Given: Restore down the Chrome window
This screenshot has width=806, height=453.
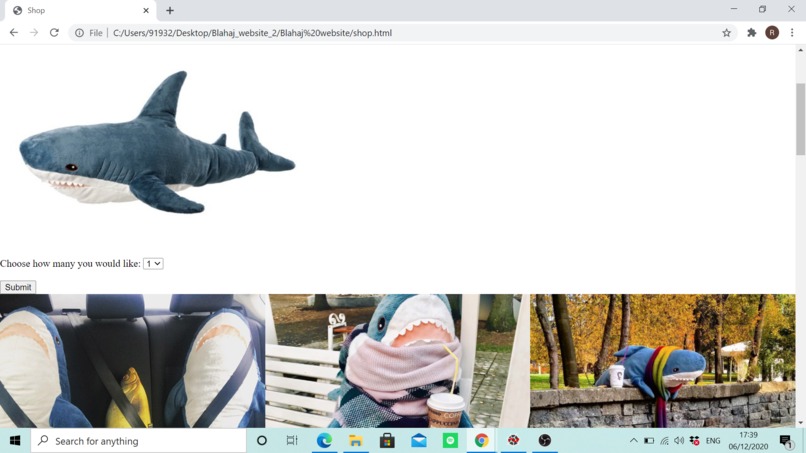Looking at the screenshot, I should tap(762, 9).
